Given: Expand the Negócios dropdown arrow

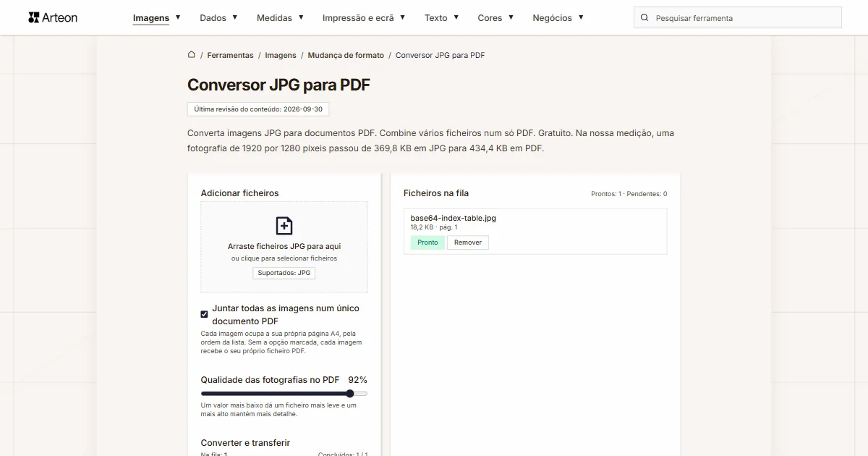Looking at the screenshot, I should tap(581, 17).
